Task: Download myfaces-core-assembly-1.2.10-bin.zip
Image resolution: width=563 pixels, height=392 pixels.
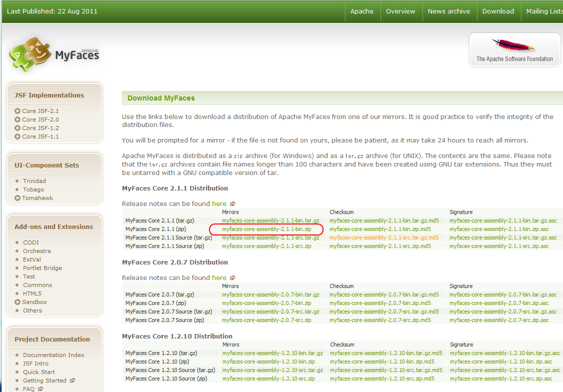Action: (x=268, y=362)
